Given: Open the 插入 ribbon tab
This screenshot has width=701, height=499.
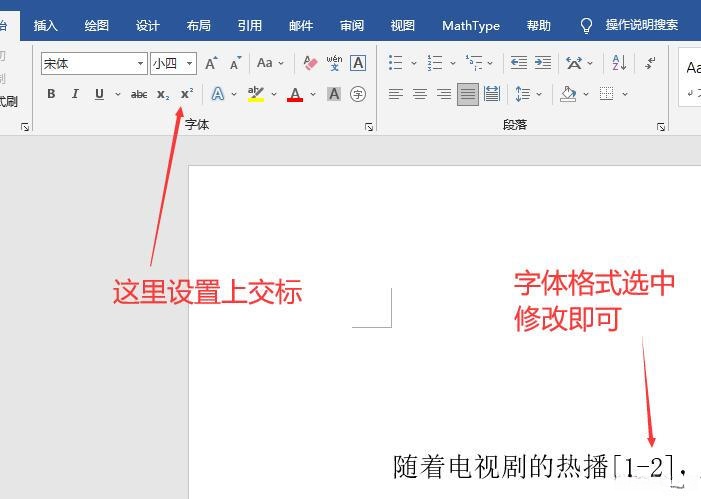Looking at the screenshot, I should pos(46,25).
